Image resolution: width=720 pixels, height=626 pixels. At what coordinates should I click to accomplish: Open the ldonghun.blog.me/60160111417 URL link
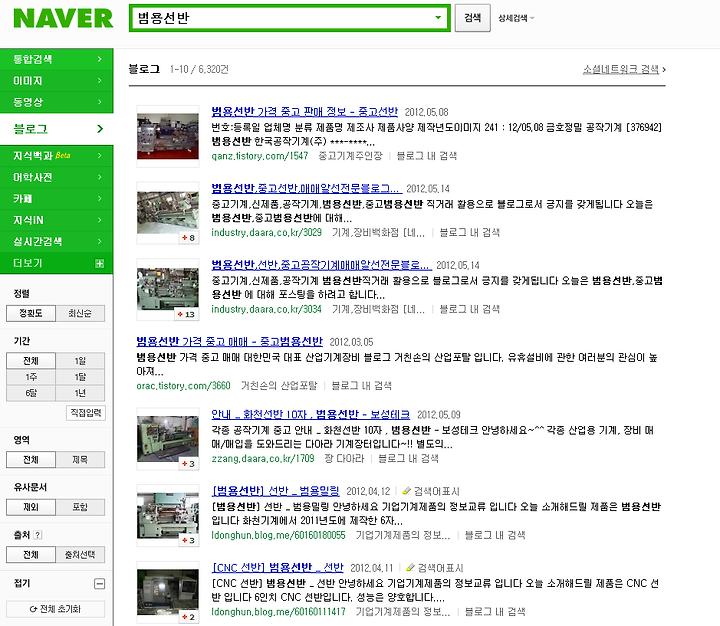coord(278,612)
